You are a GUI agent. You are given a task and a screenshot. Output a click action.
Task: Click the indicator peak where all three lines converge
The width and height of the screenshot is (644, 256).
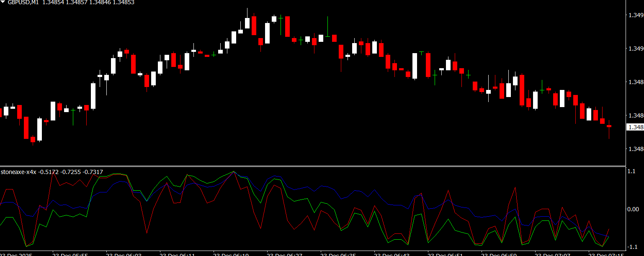point(234,172)
